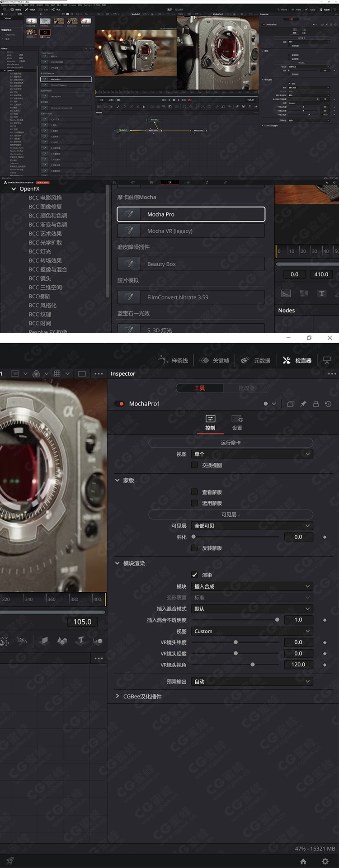The height and width of the screenshot is (868, 339).
Task: Collapse the 模块渲染 section
Action: coord(117,563)
